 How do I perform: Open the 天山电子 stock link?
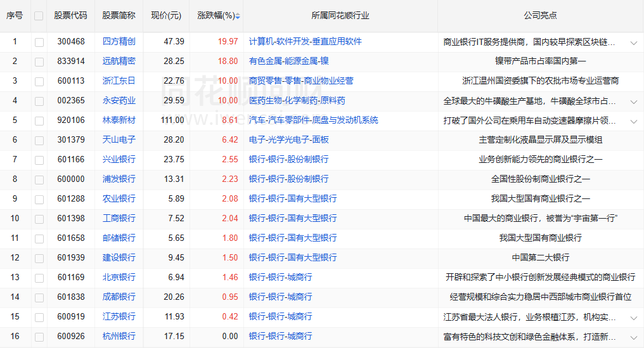pyautogui.click(x=119, y=139)
